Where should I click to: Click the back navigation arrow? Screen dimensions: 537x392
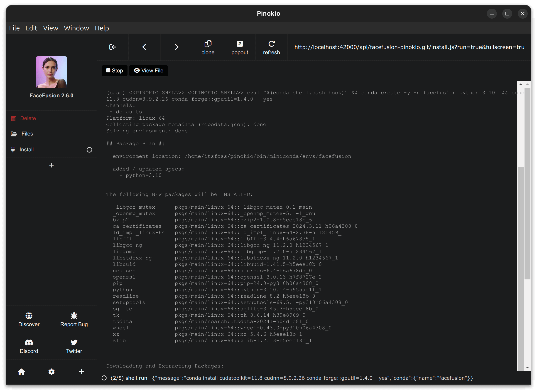click(x=144, y=47)
